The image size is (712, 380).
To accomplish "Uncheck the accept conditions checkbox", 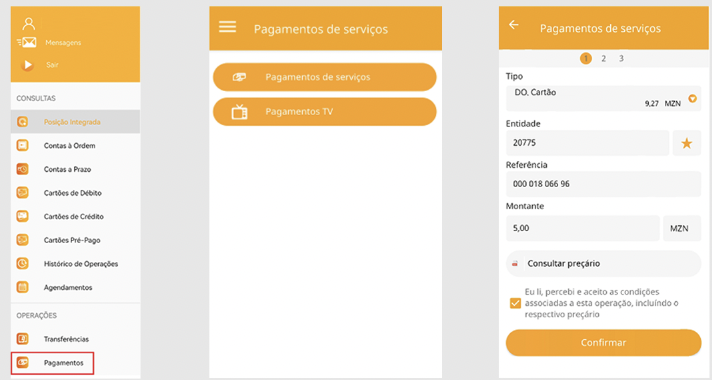I will 515,303.
